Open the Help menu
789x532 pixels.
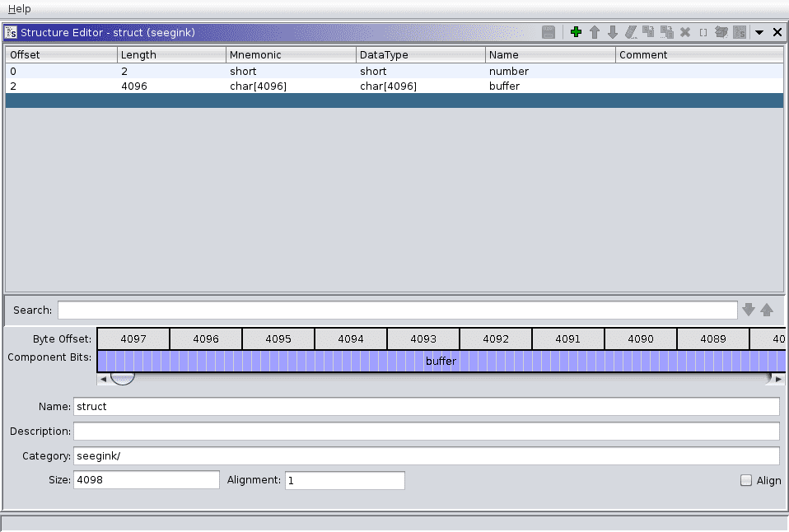pyautogui.click(x=20, y=8)
